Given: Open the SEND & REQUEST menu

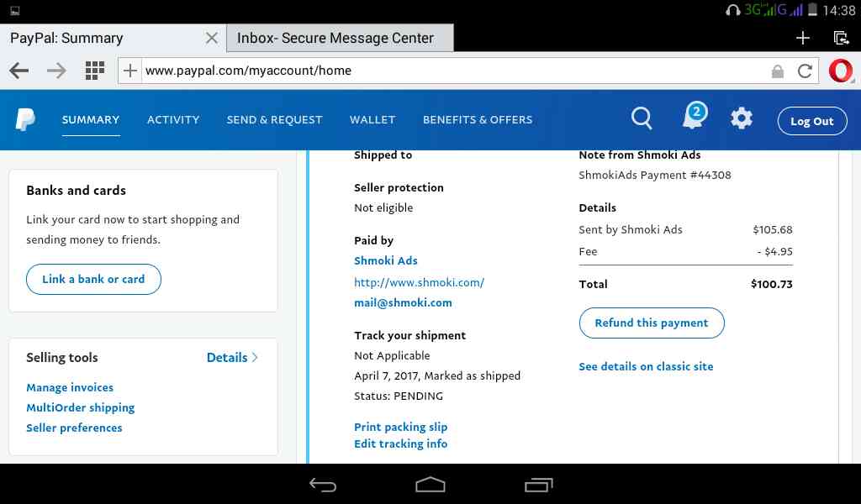Looking at the screenshot, I should click(x=275, y=120).
